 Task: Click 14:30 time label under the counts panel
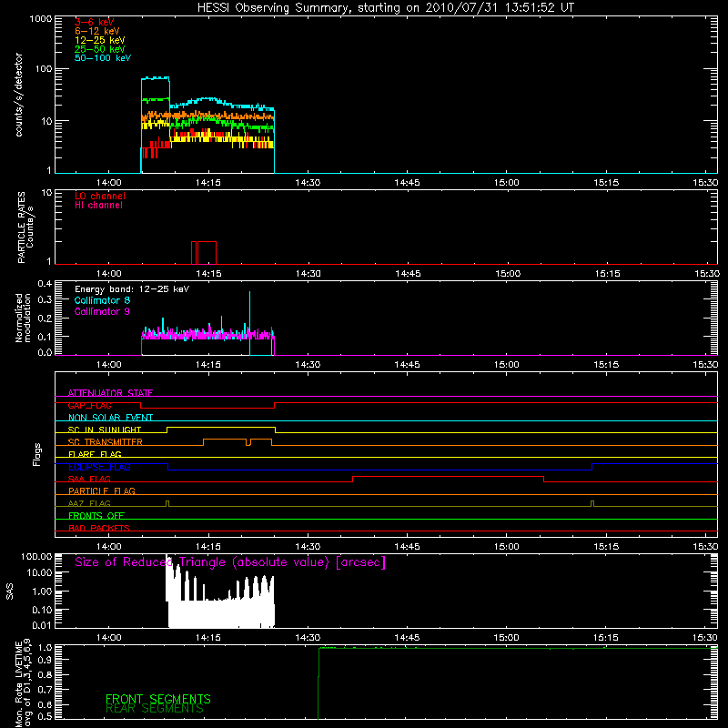pyautogui.click(x=308, y=183)
